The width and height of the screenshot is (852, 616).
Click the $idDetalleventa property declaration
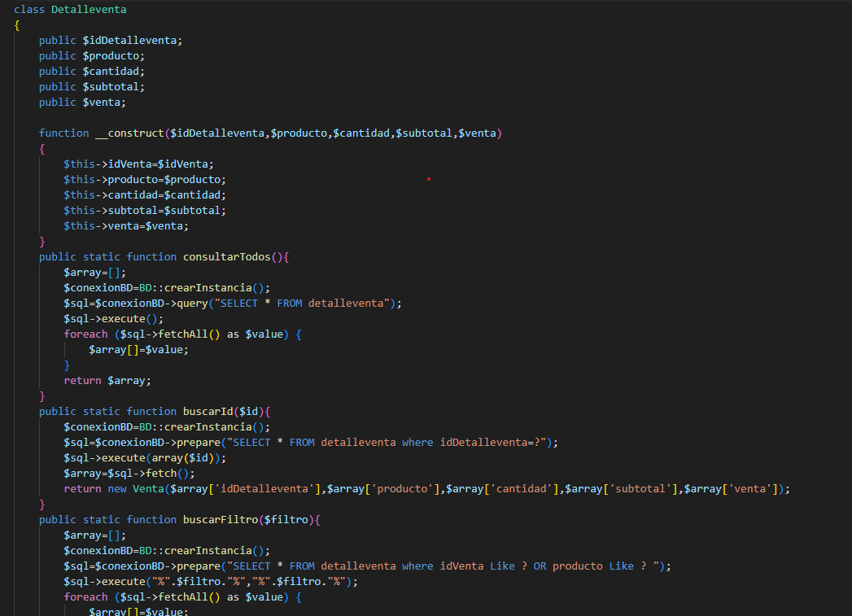click(x=132, y=40)
